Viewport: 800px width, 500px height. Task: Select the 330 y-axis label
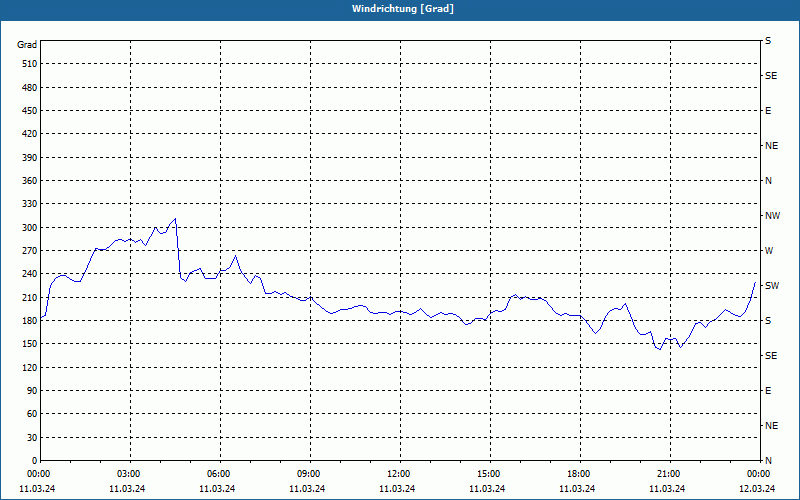click(x=30, y=204)
